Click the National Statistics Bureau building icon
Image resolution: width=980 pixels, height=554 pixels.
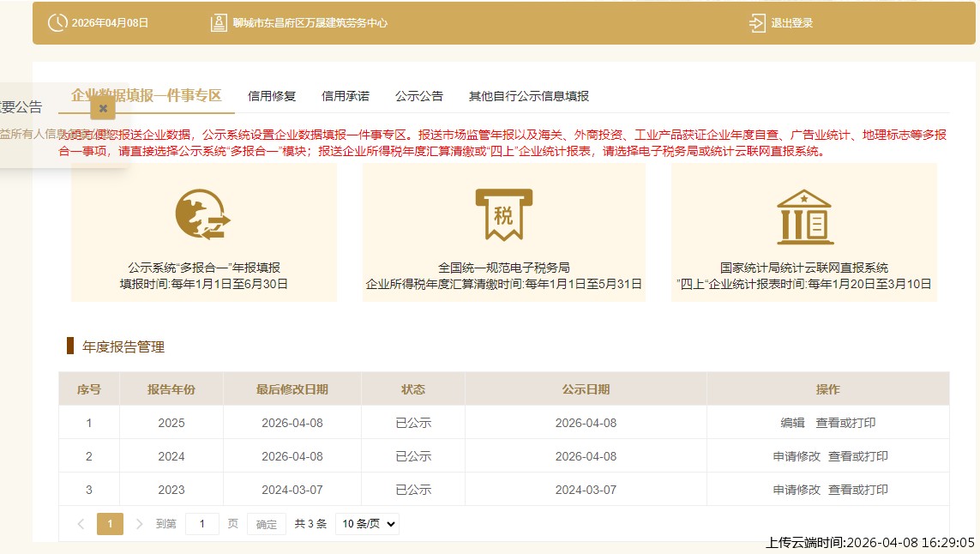[803, 216]
